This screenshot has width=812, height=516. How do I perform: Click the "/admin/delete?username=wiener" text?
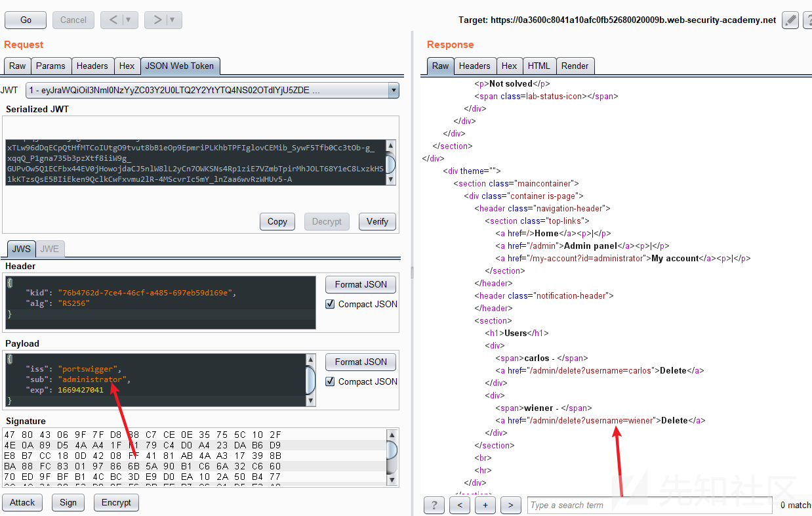click(x=592, y=420)
